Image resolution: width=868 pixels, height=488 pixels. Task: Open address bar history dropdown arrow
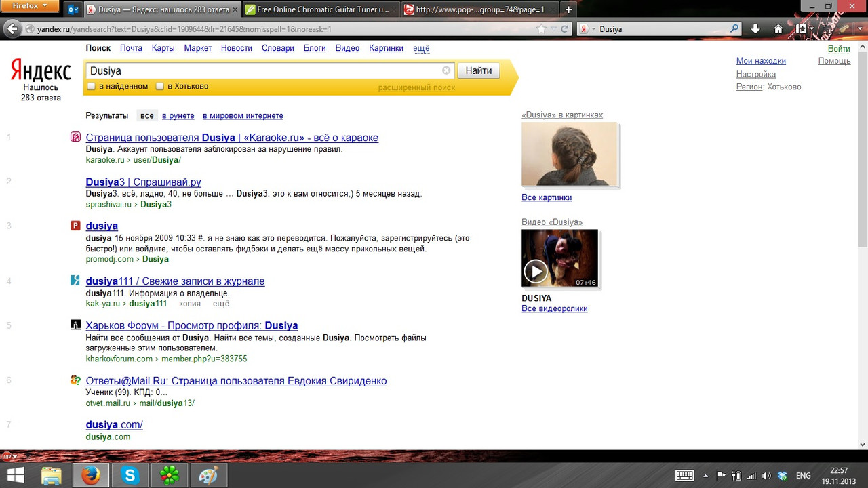coord(553,29)
